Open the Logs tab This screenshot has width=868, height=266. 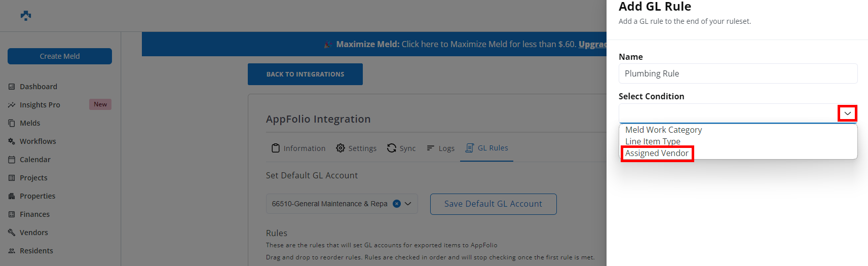[440, 148]
